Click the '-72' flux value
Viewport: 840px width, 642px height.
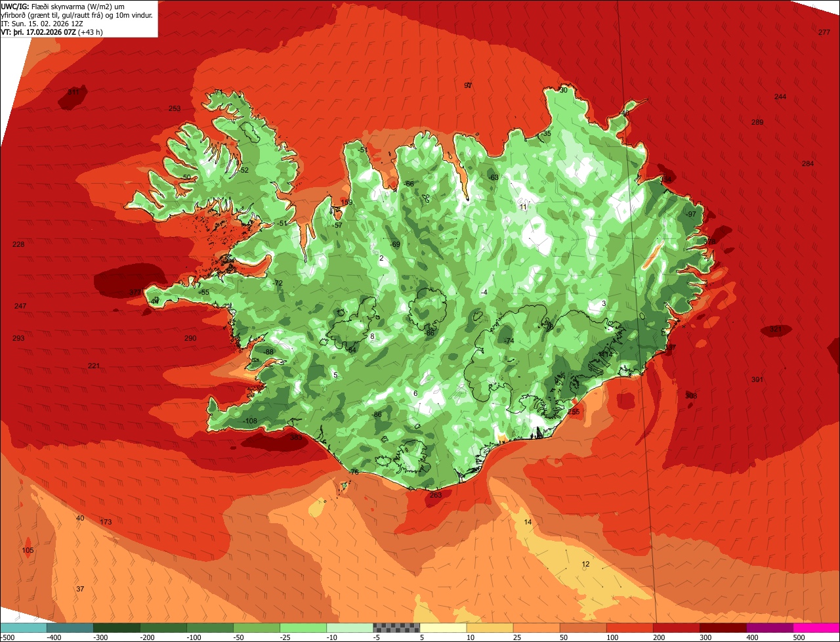[278, 283]
